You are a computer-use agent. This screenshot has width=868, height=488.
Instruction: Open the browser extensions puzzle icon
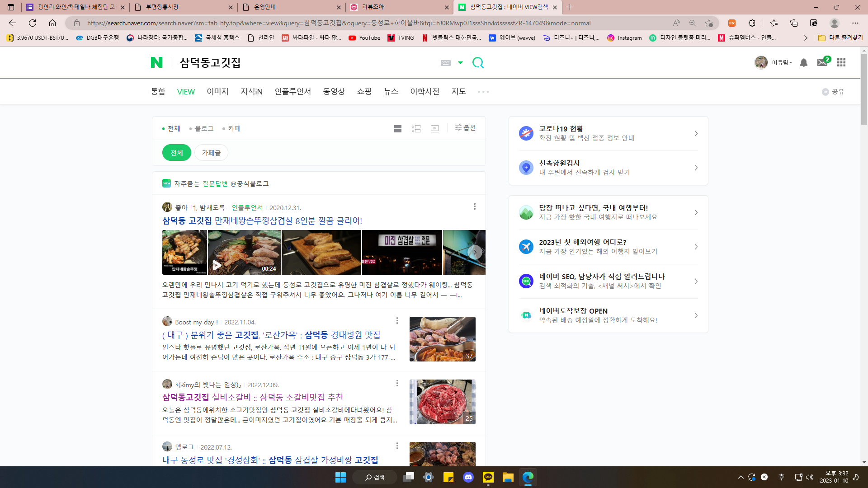[x=752, y=23]
